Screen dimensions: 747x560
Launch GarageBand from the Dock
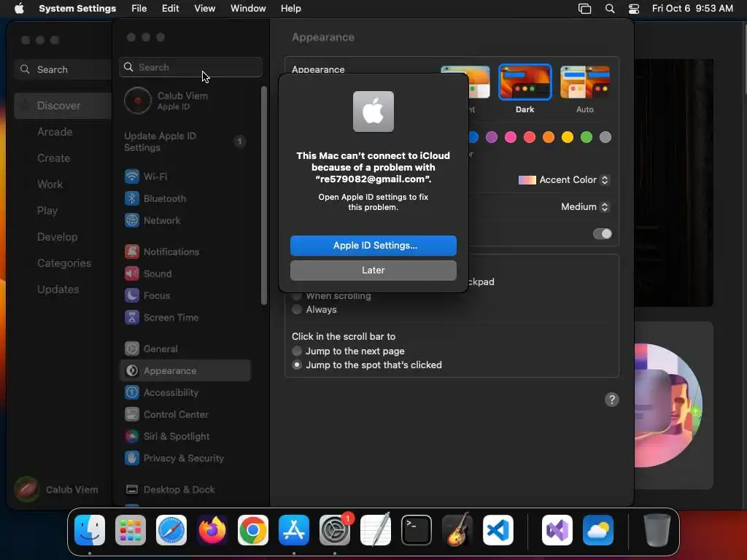(x=457, y=530)
